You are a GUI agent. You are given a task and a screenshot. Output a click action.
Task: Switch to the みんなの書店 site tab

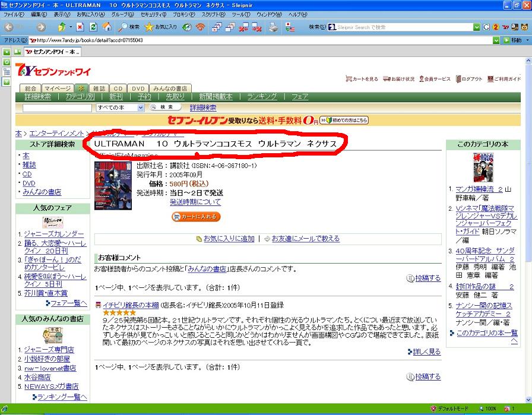[170, 88]
